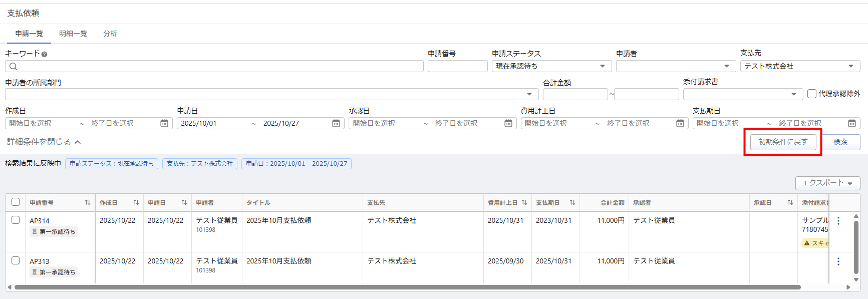The height and width of the screenshot is (299, 868).
Task: Open the 支払期日 calendar picker icon
Action: (851, 123)
